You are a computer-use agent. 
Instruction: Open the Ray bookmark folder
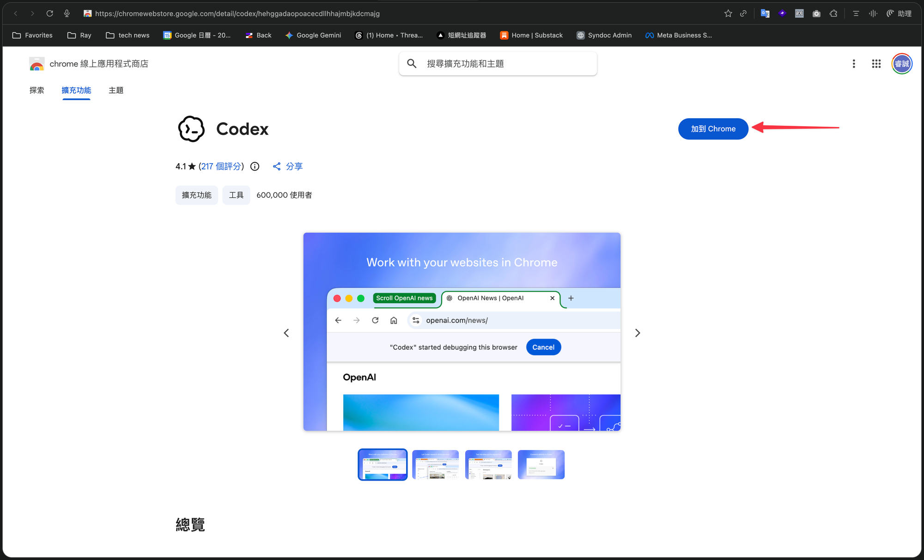(x=79, y=35)
